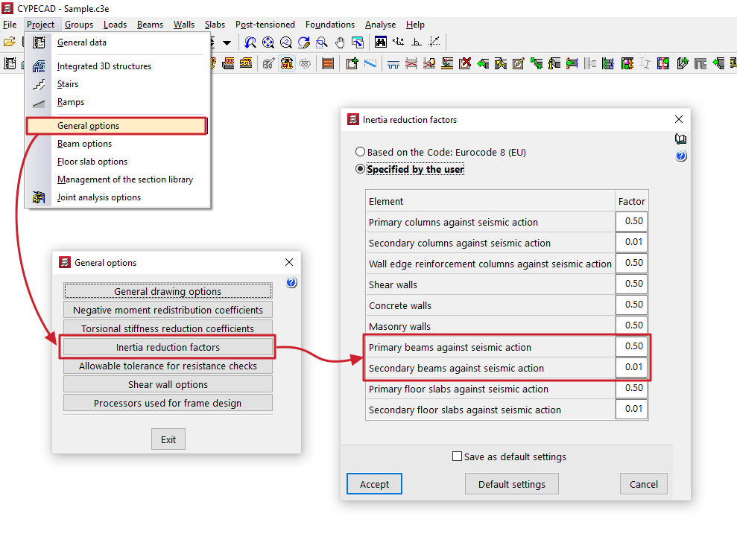Click Torsional stiffness reduction coefficients button

[x=168, y=328]
